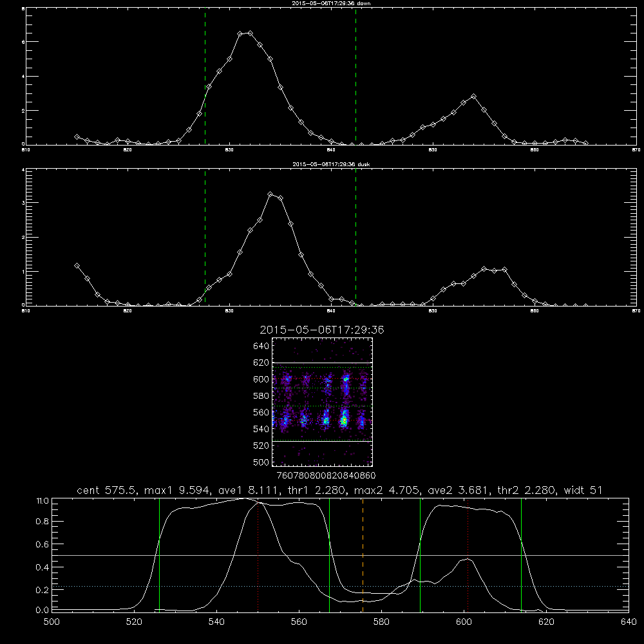This screenshot has height=644, width=644.
Task: Click the left green dashed line in dusk plot
Action: pyautogui.click(x=205, y=237)
